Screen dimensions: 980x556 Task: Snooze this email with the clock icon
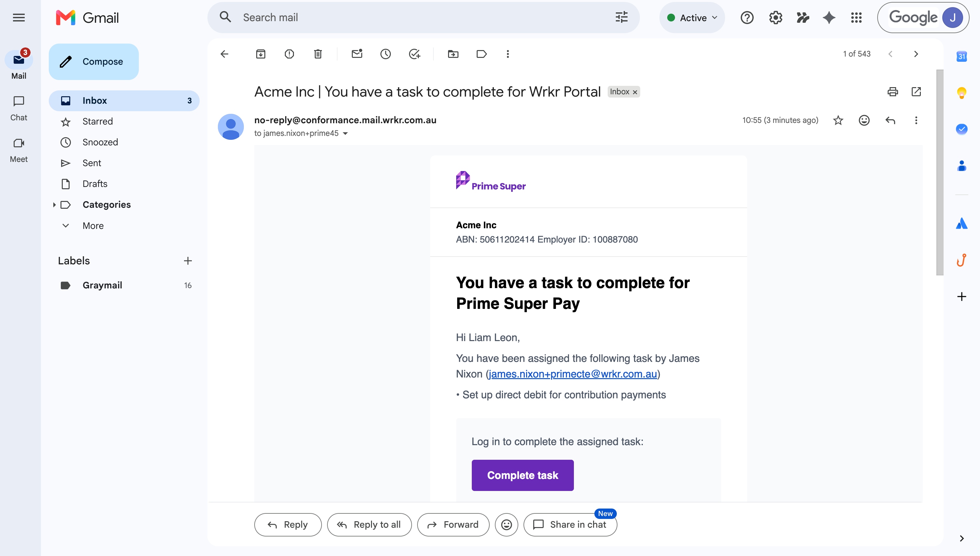(x=386, y=54)
